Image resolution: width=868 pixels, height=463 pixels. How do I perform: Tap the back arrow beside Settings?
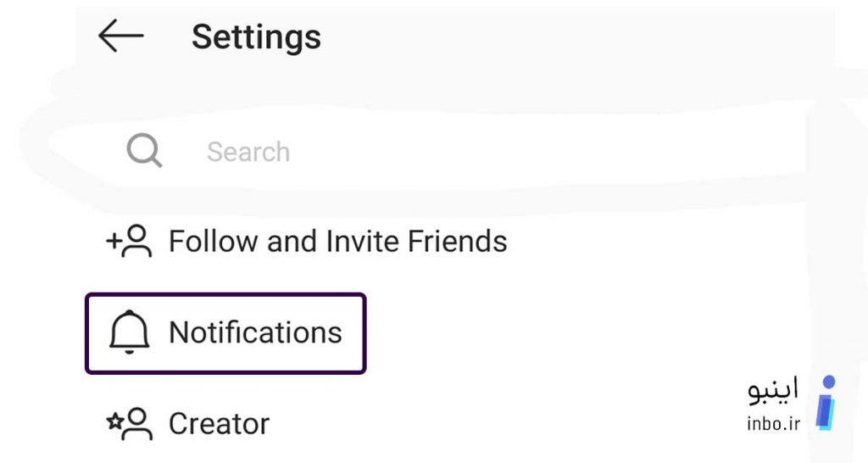coord(120,36)
